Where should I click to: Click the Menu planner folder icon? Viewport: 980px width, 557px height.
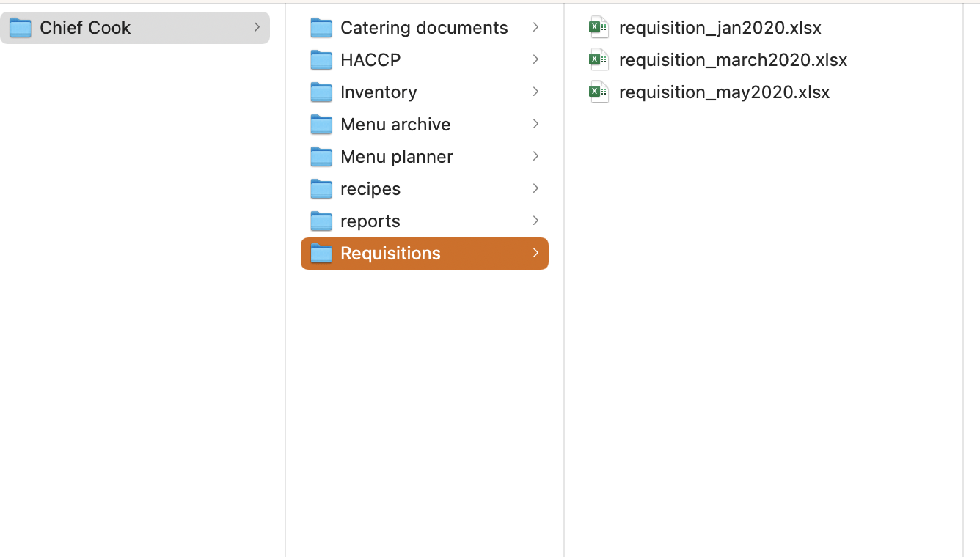(x=321, y=157)
